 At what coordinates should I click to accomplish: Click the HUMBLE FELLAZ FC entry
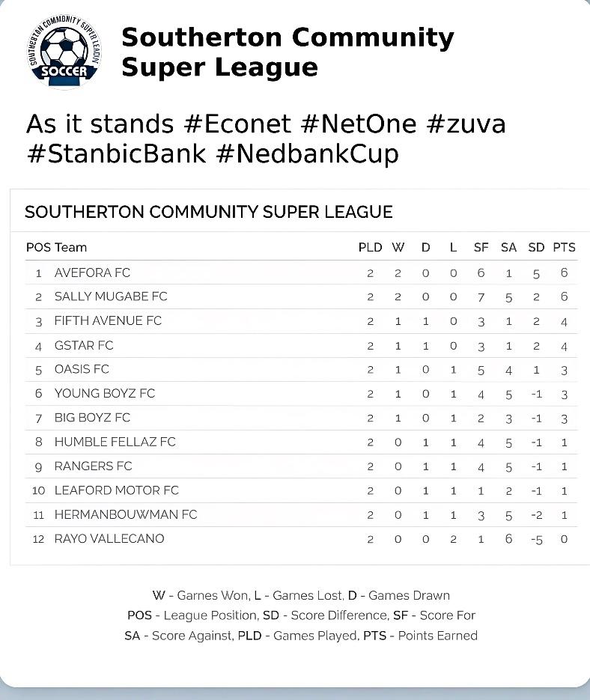click(x=115, y=442)
